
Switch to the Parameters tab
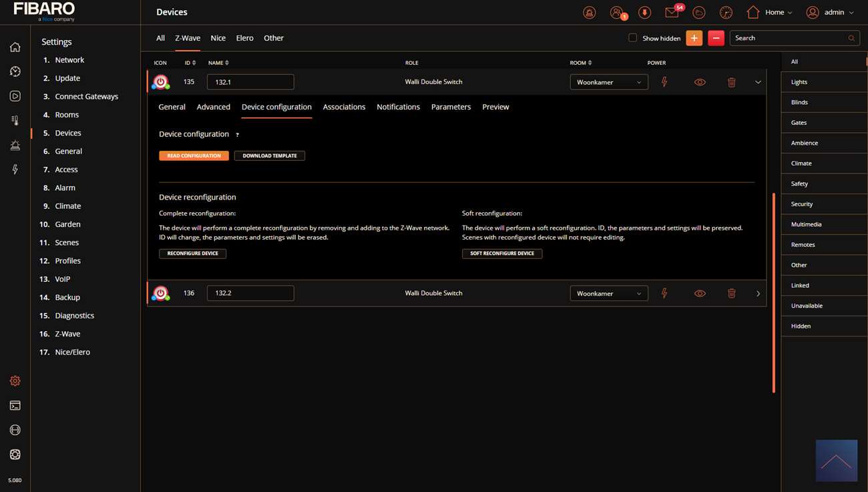[x=451, y=107]
